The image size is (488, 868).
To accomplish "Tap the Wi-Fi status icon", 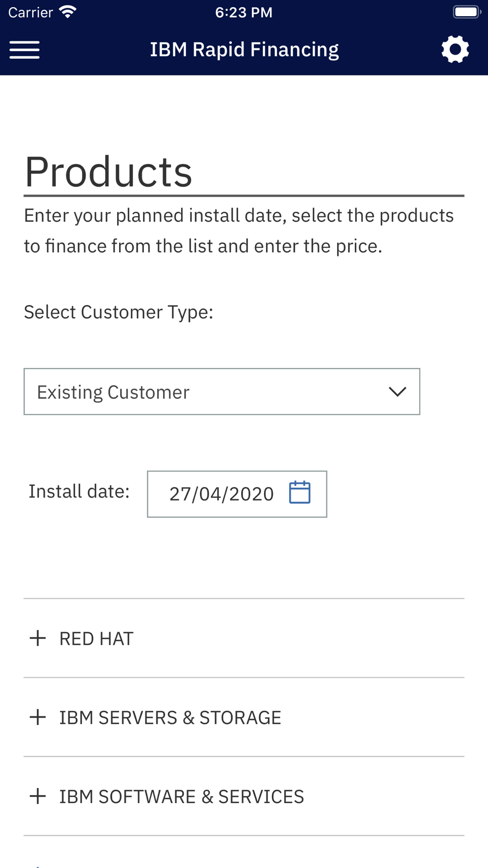I will point(67,12).
